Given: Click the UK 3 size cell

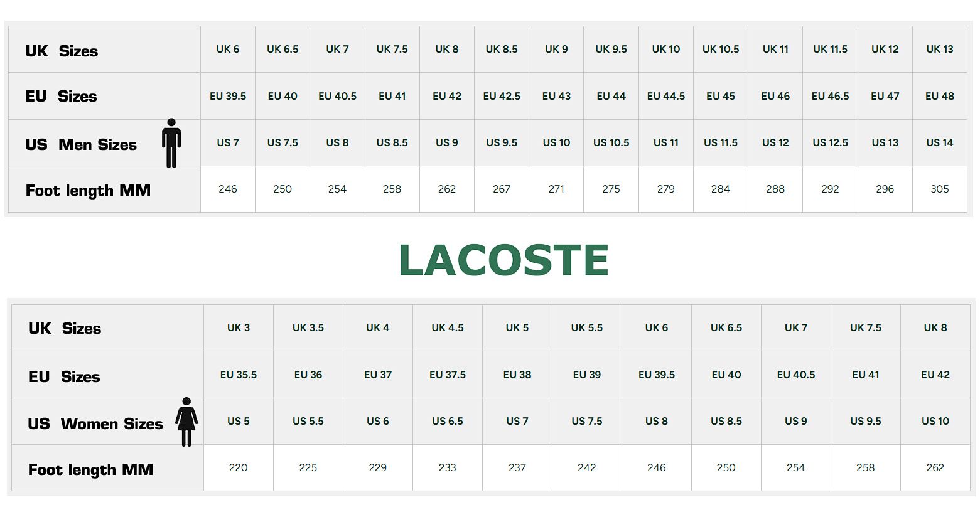Looking at the screenshot, I should pos(239,327).
